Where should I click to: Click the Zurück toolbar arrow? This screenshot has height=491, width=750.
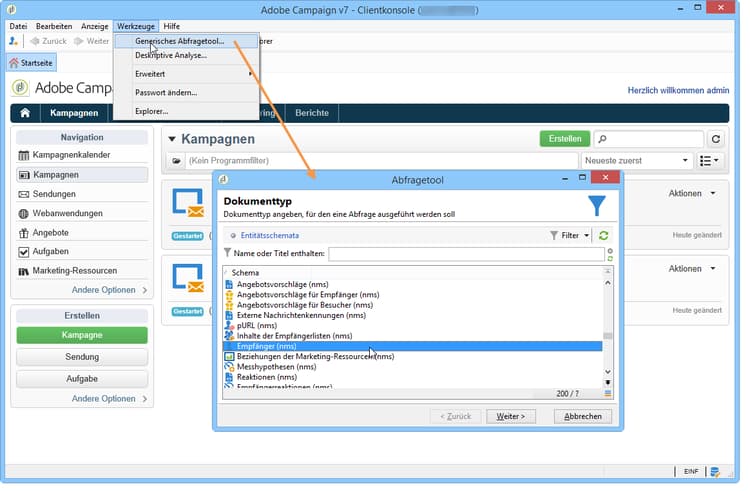click(x=48, y=41)
